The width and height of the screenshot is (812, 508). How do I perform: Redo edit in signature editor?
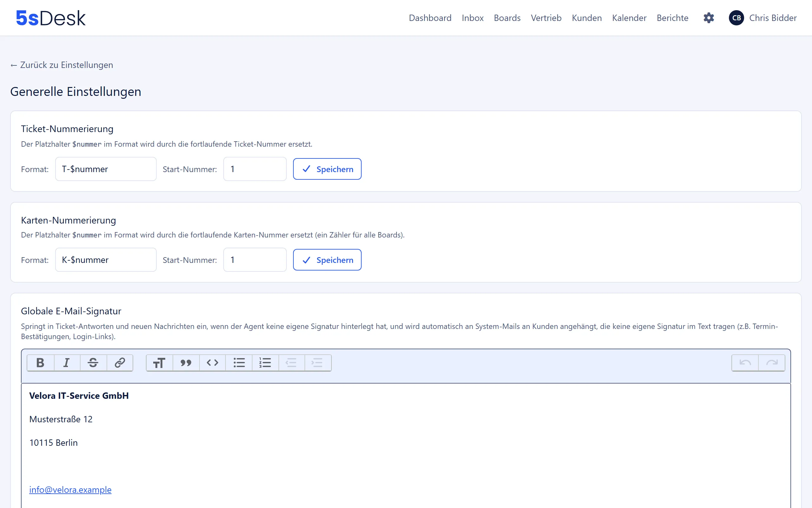click(x=772, y=363)
